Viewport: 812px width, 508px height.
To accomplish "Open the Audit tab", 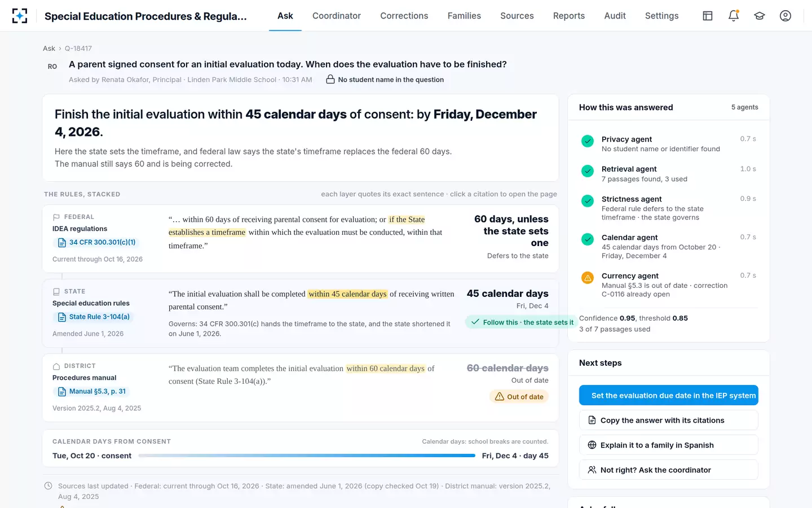I will [615, 16].
